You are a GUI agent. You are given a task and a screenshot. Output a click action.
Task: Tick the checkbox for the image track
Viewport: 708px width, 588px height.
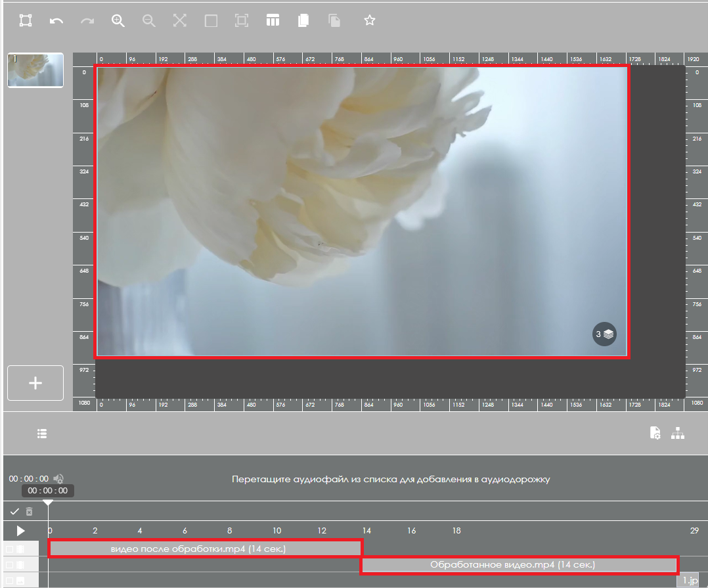(x=9, y=581)
